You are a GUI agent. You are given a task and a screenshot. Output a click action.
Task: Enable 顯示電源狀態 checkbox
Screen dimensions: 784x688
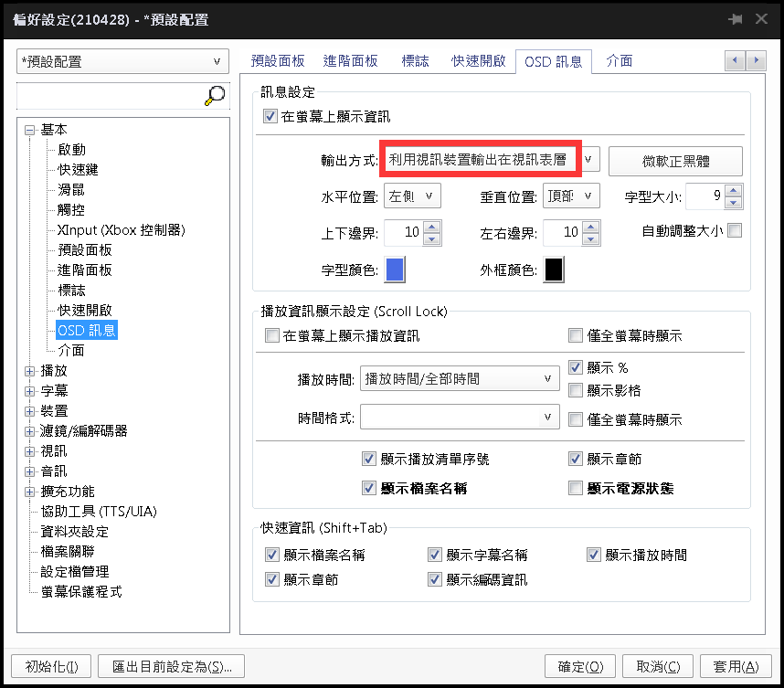(576, 488)
